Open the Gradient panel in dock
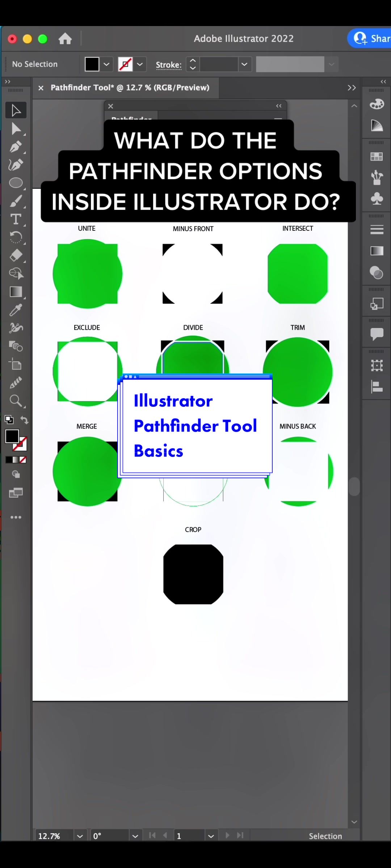This screenshot has width=391, height=868. 377,251
